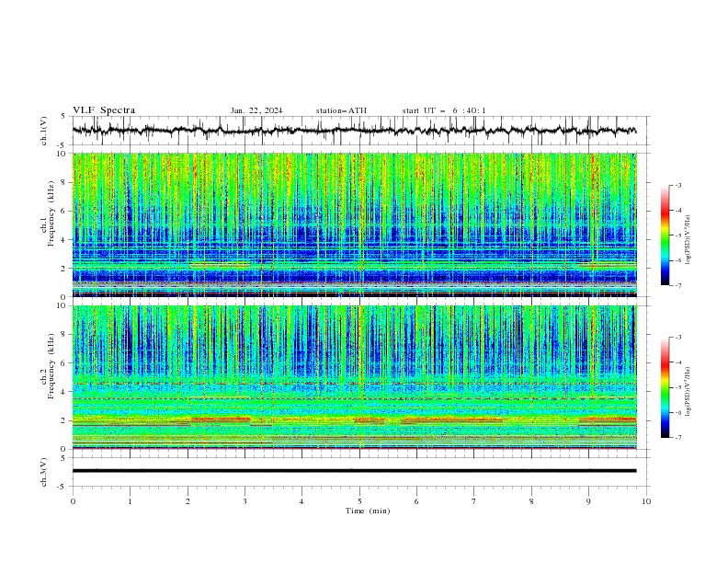Screen dimensions: 728x563
Task: Click the '-5' tick on ch.3(V) axis
Action: point(63,487)
